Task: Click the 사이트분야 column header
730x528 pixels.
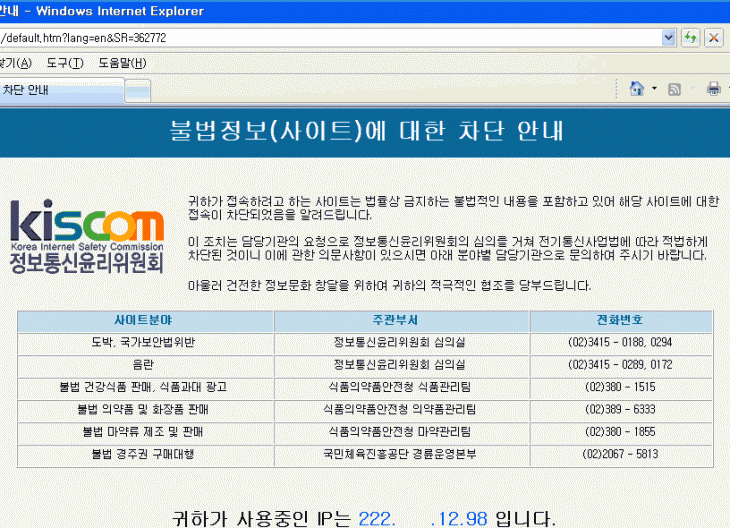Action: click(144, 321)
